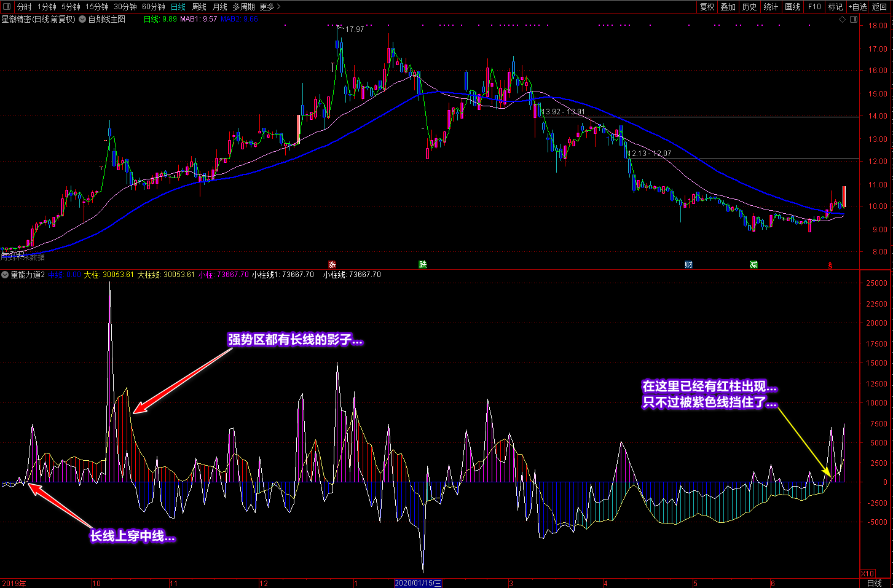
Task: Click the last 小柱线: 73667.70 value
Action: click(x=352, y=275)
